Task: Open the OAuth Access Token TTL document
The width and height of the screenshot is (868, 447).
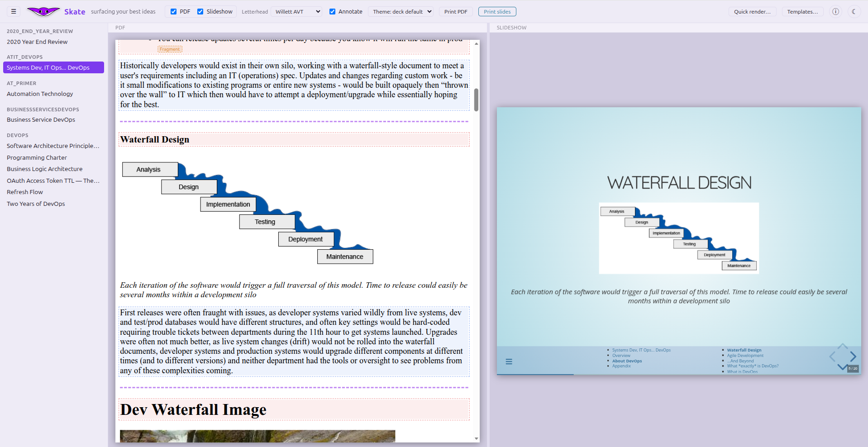Action: (53, 181)
